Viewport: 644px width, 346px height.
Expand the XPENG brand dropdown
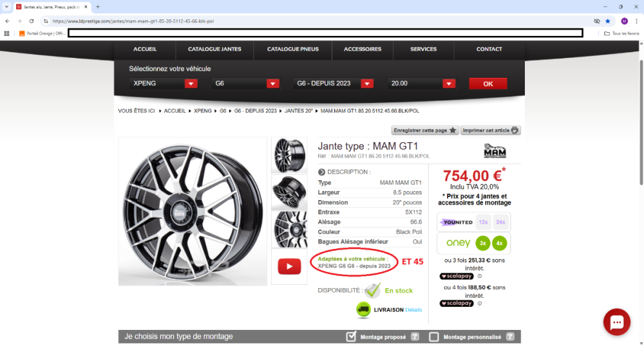[x=191, y=84]
